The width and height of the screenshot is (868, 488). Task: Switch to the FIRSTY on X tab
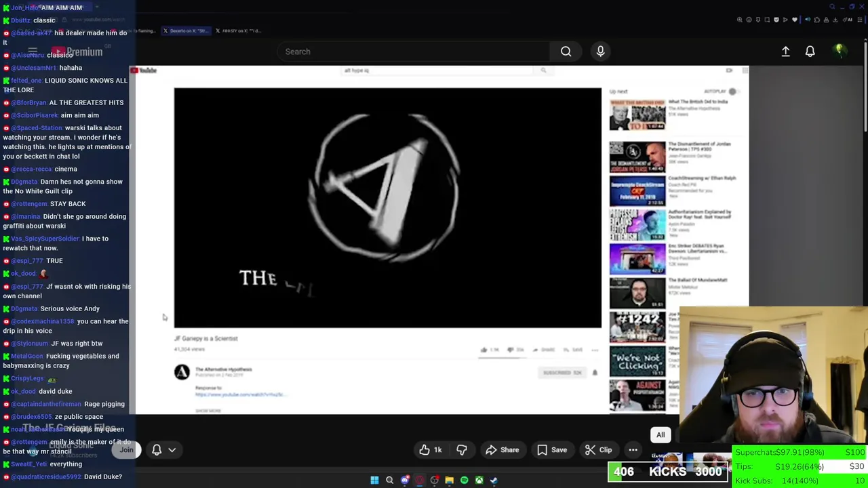pyautogui.click(x=237, y=30)
